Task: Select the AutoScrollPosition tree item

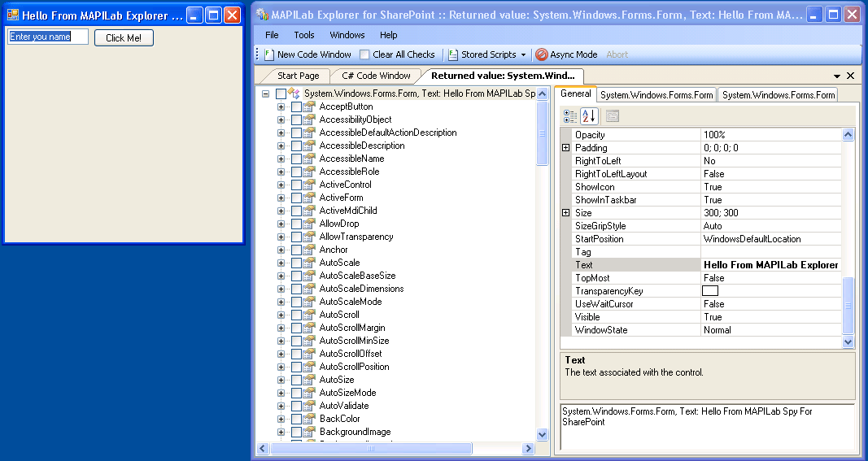Action: coord(355,367)
